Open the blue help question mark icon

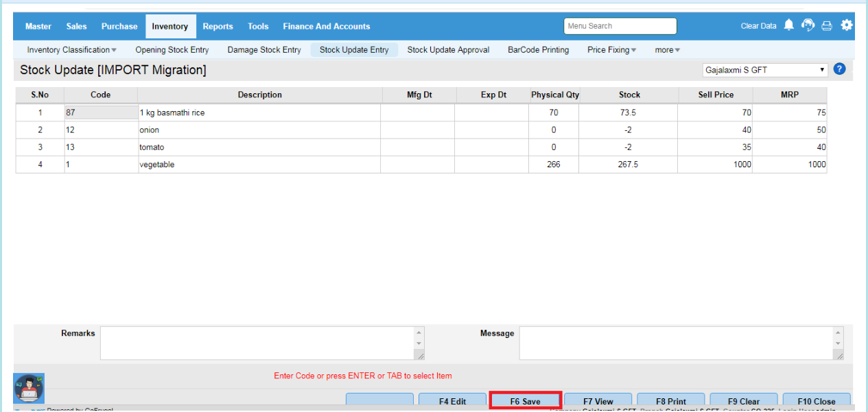tap(839, 69)
